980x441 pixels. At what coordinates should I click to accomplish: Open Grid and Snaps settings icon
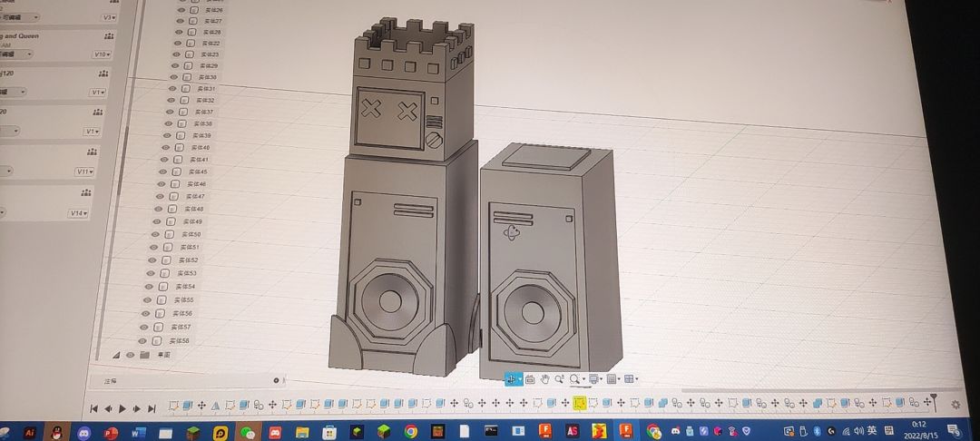pyautogui.click(x=612, y=379)
